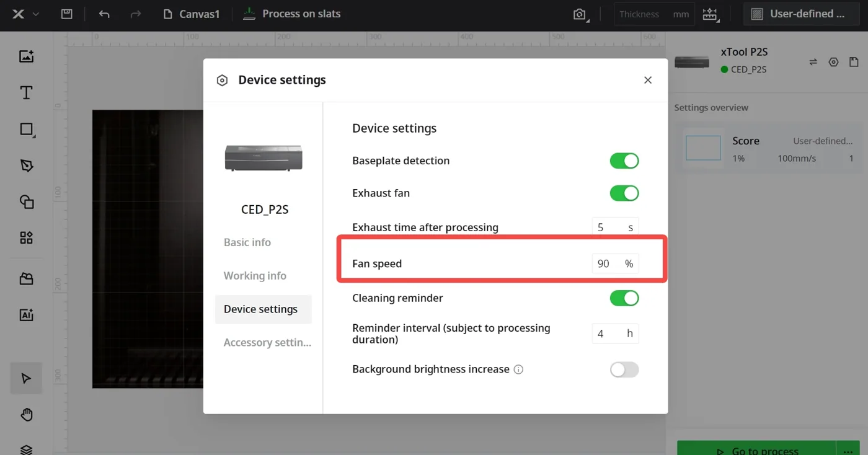Expand the xTool logo menu chevron
Image resolution: width=868 pixels, height=455 pixels.
[x=36, y=14]
